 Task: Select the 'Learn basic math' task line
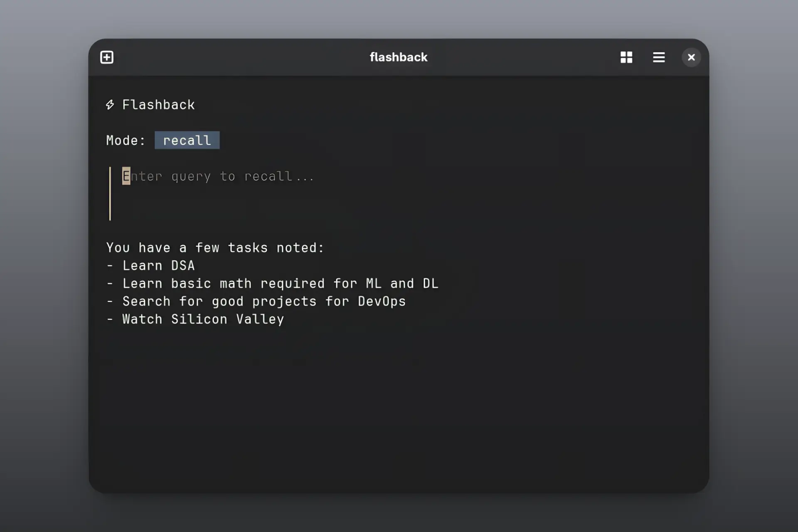pyautogui.click(x=280, y=283)
